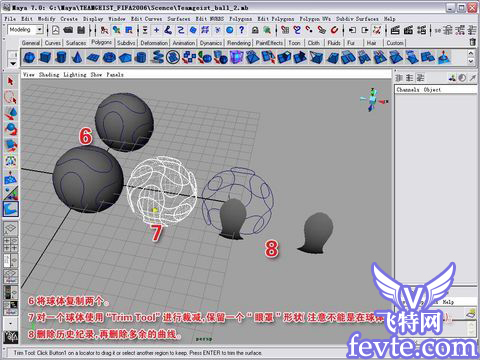Toggle the joints selection mask
This screenshot has height=360, width=480.
click(168, 30)
